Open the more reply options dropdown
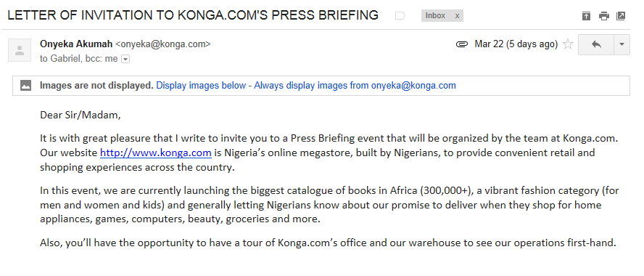Viewport: 644px width, 276px height. point(622,44)
